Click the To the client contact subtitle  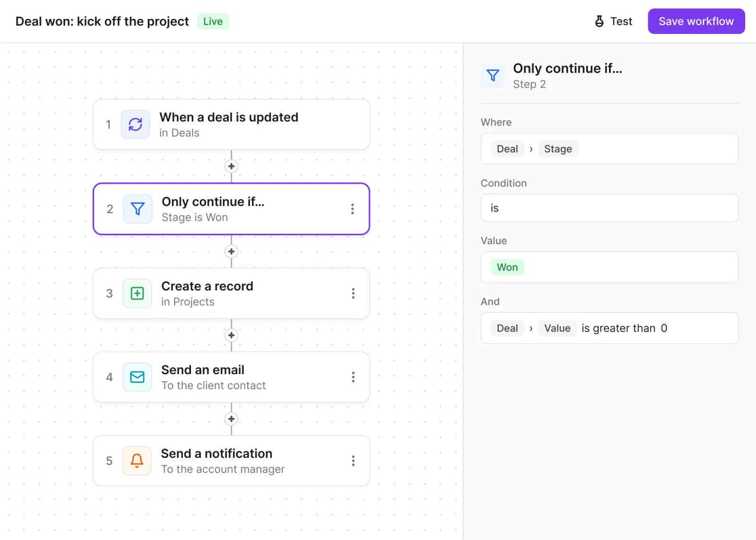[x=214, y=386]
